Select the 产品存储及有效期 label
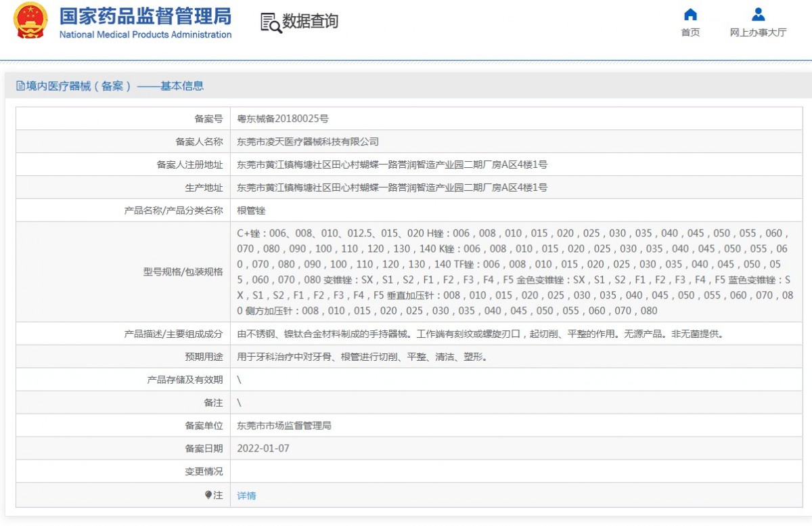812x526 pixels. pyautogui.click(x=185, y=380)
